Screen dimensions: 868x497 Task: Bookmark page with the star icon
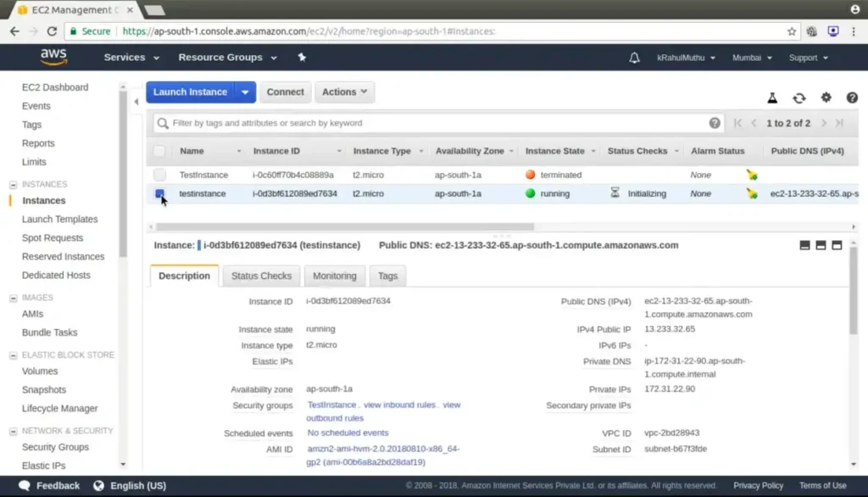[792, 31]
